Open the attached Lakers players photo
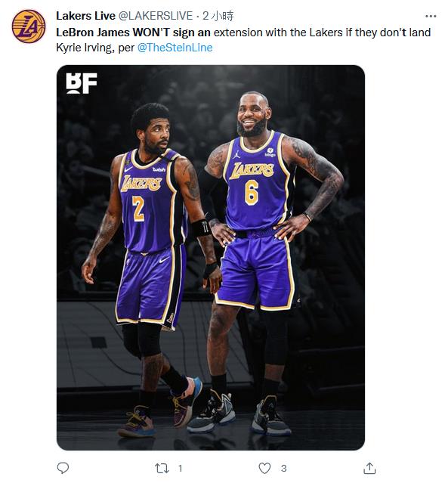The width and height of the screenshot is (448, 483). point(211,258)
